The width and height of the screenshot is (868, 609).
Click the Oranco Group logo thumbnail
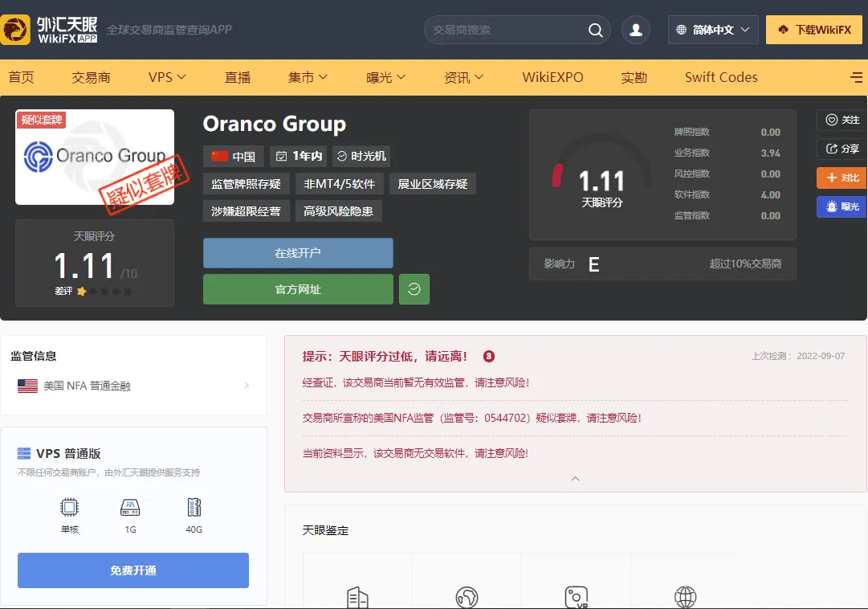point(95,157)
